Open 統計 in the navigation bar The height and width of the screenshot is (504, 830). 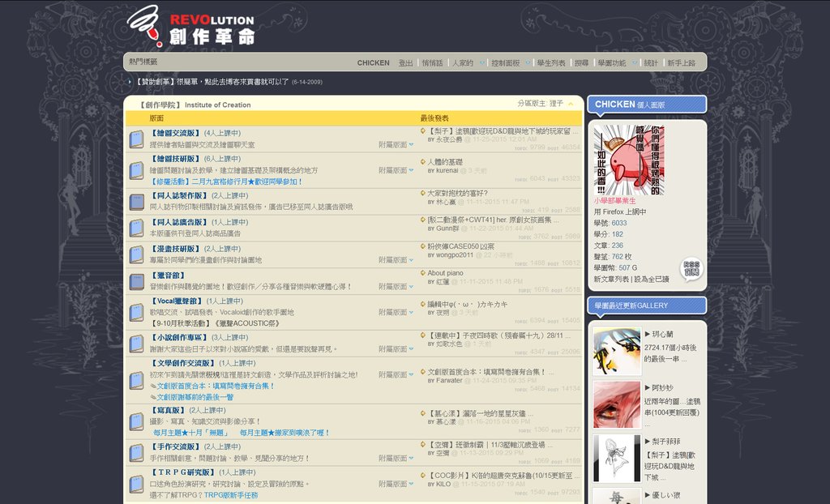click(x=651, y=62)
